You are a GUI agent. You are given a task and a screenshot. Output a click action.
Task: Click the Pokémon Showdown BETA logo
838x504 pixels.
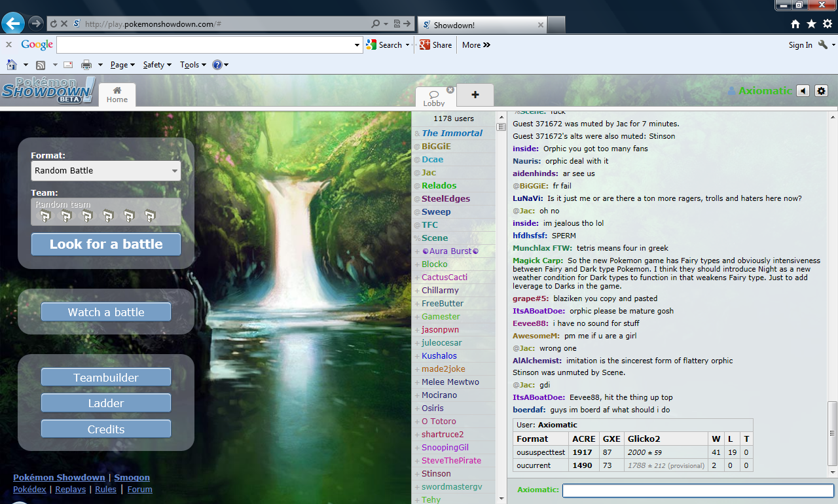48,90
